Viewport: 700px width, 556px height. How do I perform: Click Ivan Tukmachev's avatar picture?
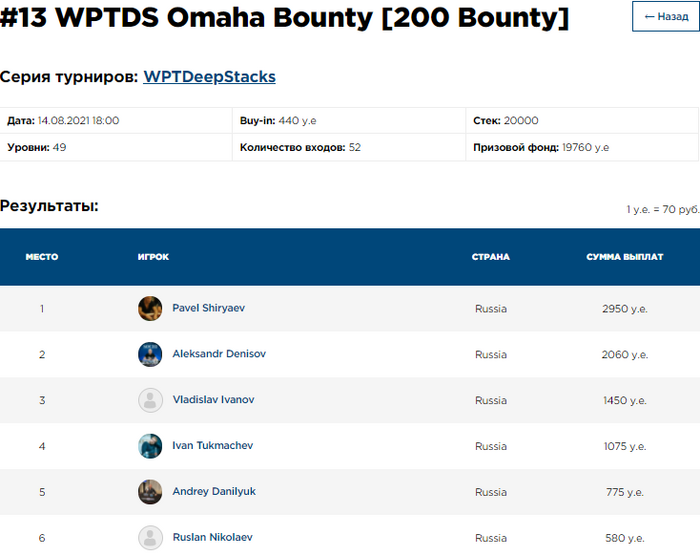coord(150,446)
